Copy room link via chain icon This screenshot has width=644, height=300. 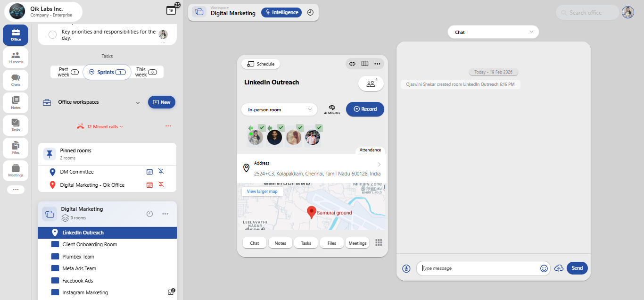352,64
